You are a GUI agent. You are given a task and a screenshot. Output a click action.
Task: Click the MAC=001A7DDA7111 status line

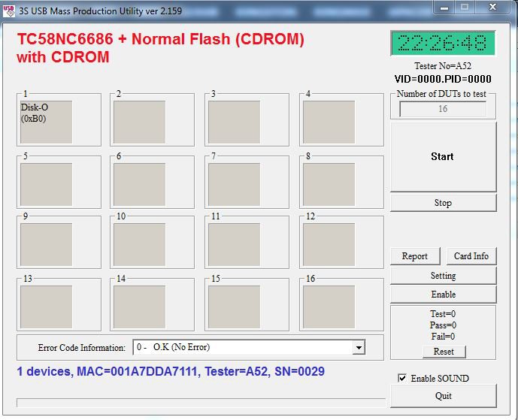pyautogui.click(x=171, y=371)
